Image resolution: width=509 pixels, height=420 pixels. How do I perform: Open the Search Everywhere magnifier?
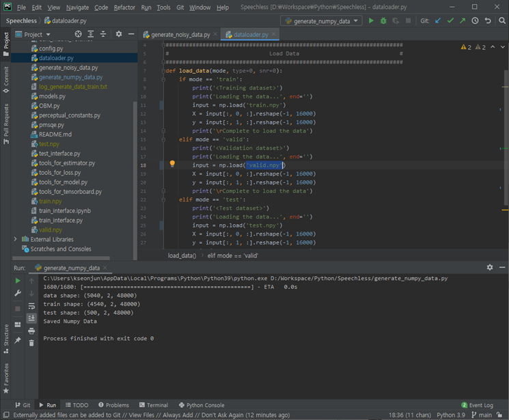[x=501, y=20]
